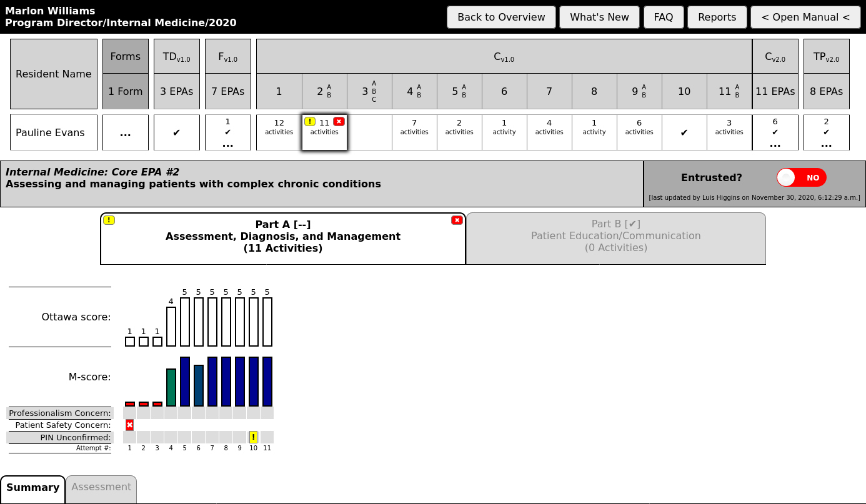Open the Reports page
Screen dimensions: 866x504
(x=717, y=17)
